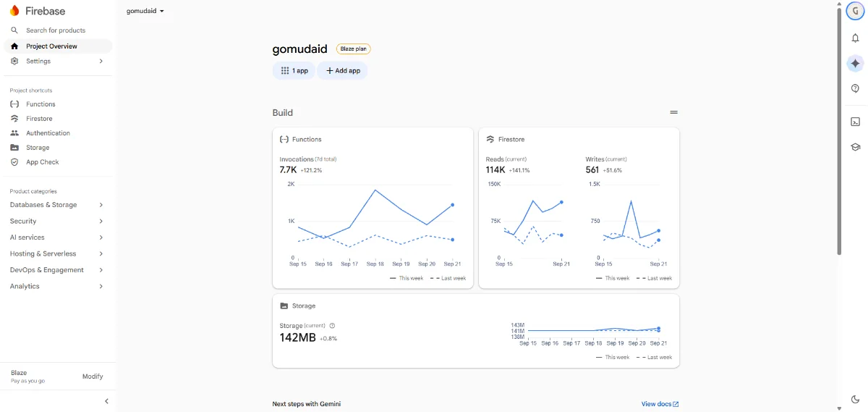Open the learning graduation cap icon
868x412 pixels.
pyautogui.click(x=855, y=147)
